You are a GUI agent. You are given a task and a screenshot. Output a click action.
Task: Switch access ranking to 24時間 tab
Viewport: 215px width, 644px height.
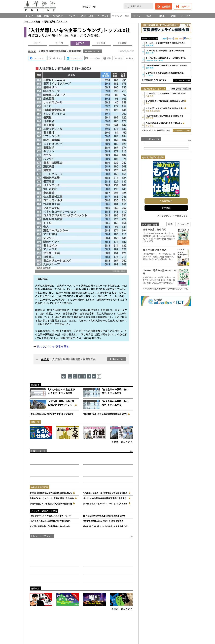pos(170,38)
